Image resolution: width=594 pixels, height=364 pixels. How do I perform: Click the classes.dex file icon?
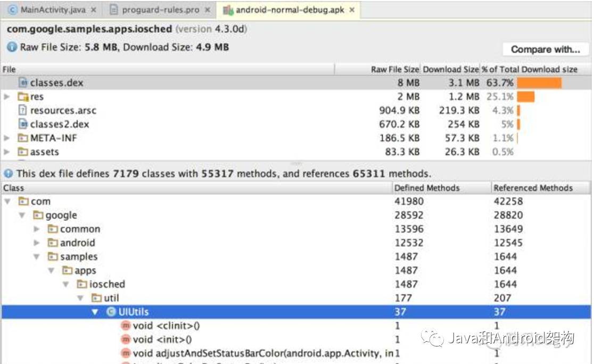23,82
